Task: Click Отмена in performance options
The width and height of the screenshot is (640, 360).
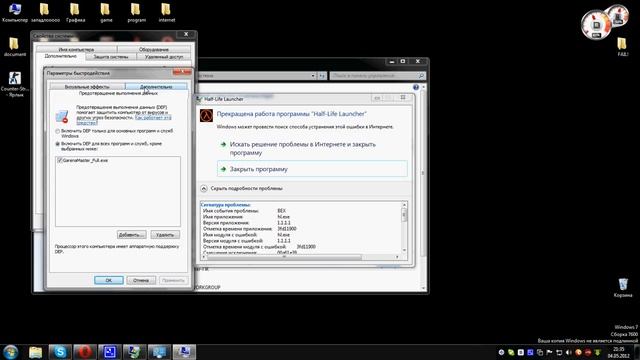Action: (x=141, y=280)
